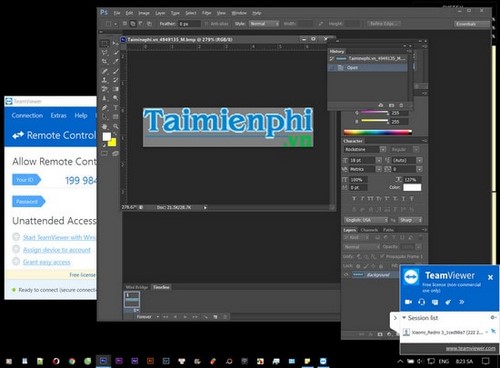Open TeamViewer panel tools wrench icon

click(448, 302)
